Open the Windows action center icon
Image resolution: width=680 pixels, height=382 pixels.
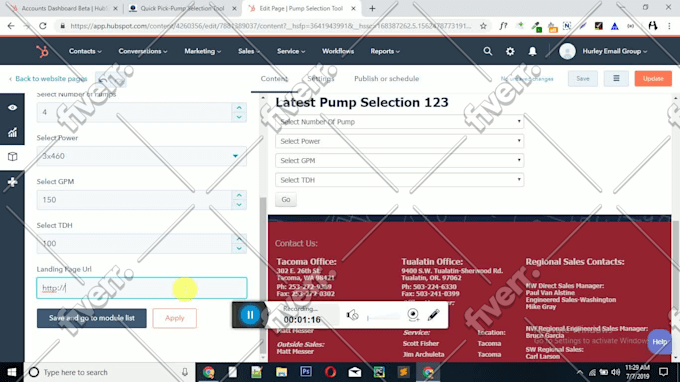[663, 372]
